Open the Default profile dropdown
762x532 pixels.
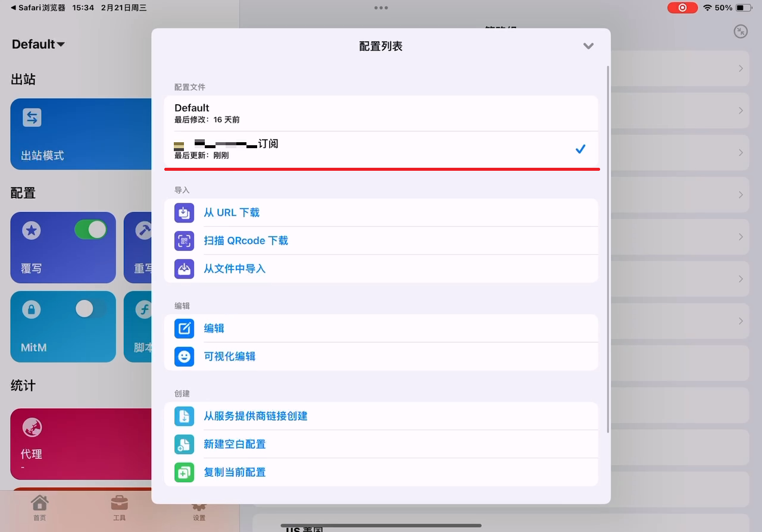[37, 43]
